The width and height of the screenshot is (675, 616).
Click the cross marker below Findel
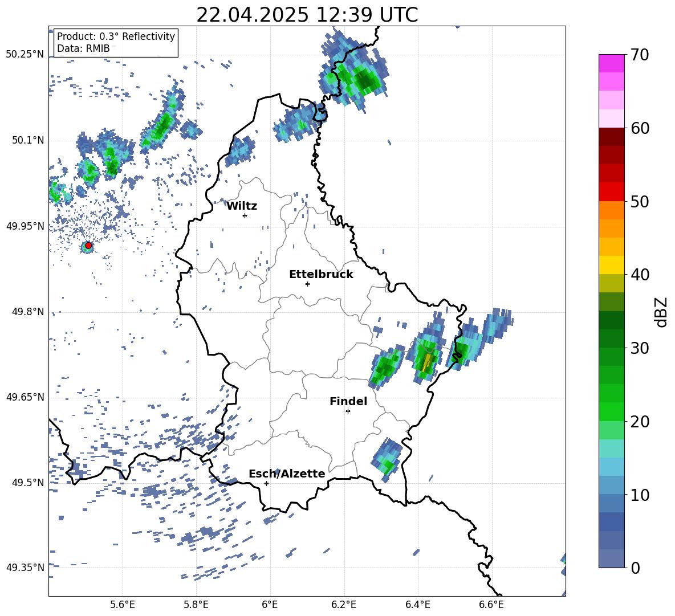click(348, 411)
